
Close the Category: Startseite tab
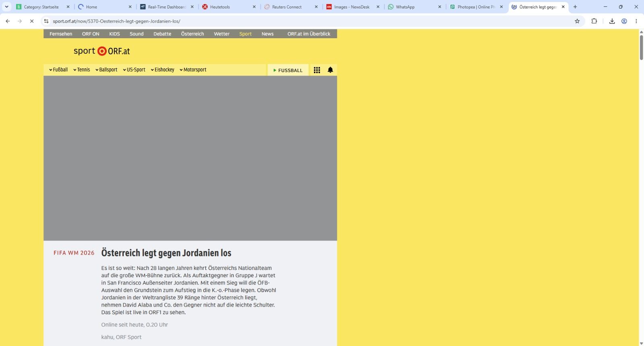point(68,7)
